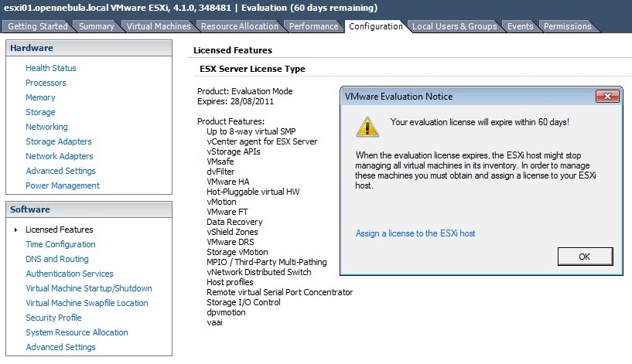Open Time Configuration
Image resolution: width=632 pixels, height=364 pixels.
[60, 244]
